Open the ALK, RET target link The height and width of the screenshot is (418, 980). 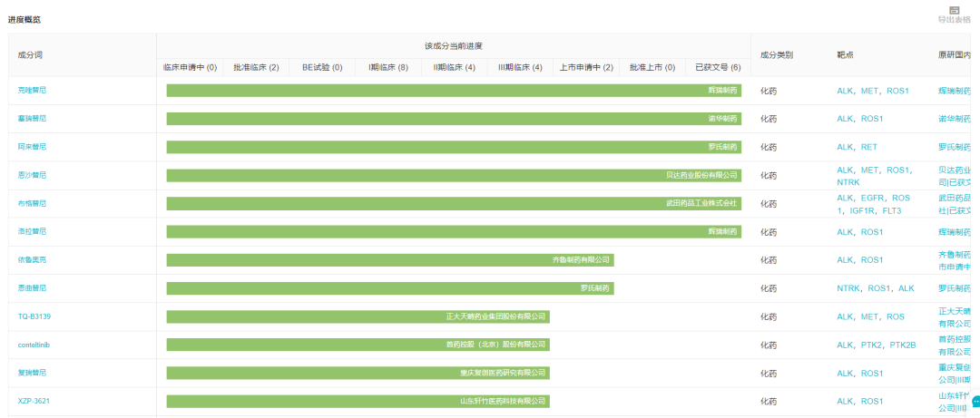(x=857, y=147)
